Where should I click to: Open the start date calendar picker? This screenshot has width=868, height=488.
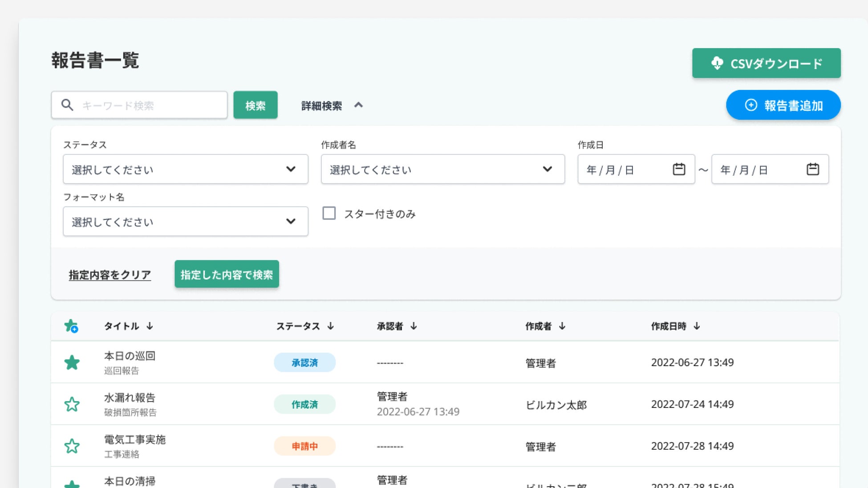[678, 169]
